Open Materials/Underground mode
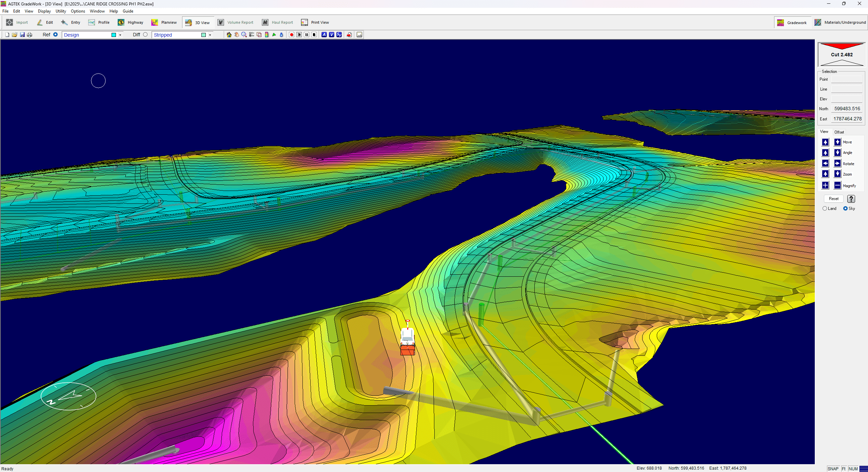Image resolution: width=868 pixels, height=472 pixels. (840, 22)
